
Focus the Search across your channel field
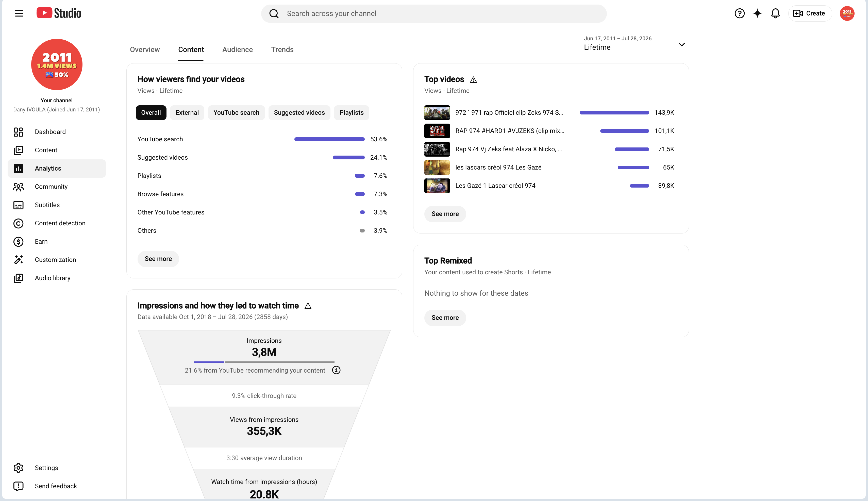click(x=433, y=13)
